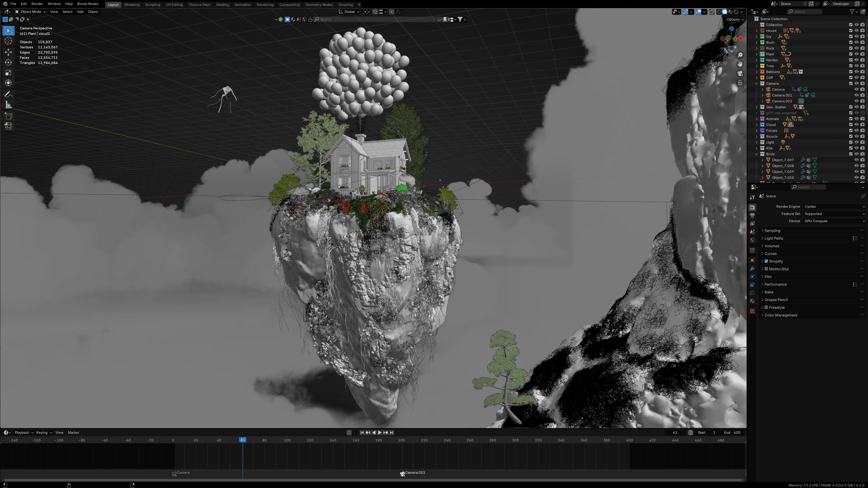Open the Device dropdown showing GPU Compute
The width and height of the screenshot is (868, 488).
pyautogui.click(x=834, y=221)
